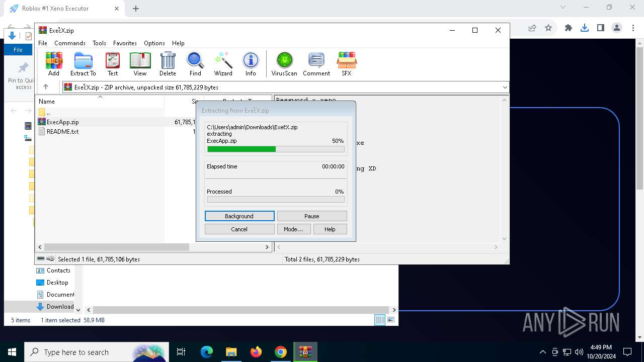Select Downloads in Explorer navigation pane
The height and width of the screenshot is (362, 644).
pos(55,307)
